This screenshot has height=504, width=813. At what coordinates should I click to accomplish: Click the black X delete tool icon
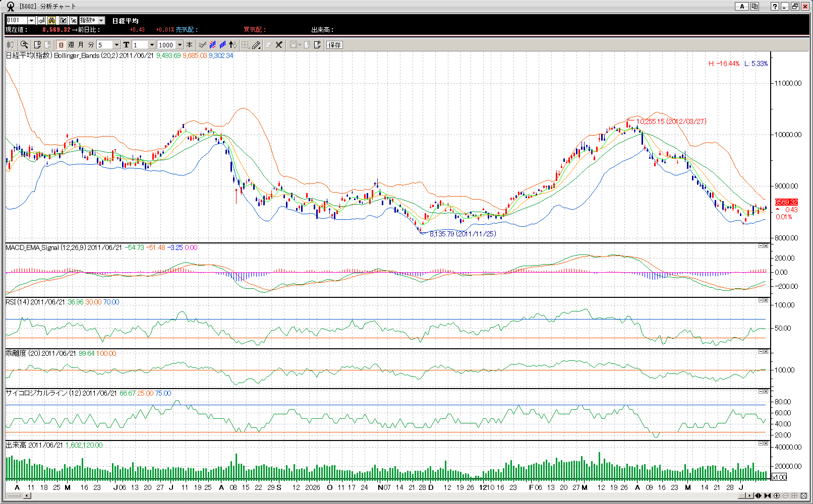click(279, 45)
